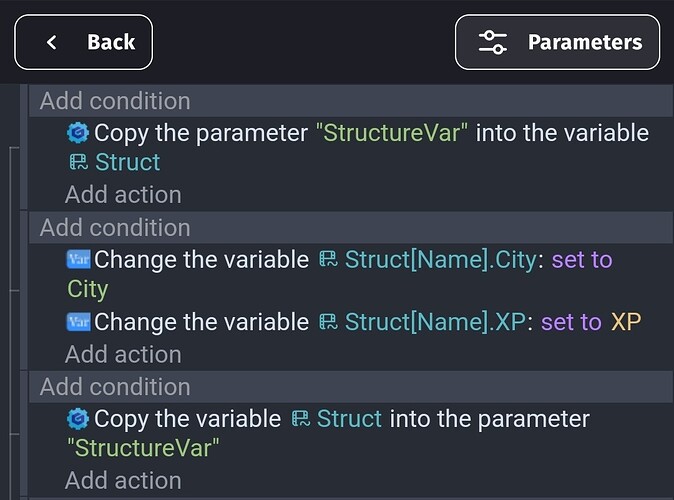Go back with the Back button

pos(83,42)
